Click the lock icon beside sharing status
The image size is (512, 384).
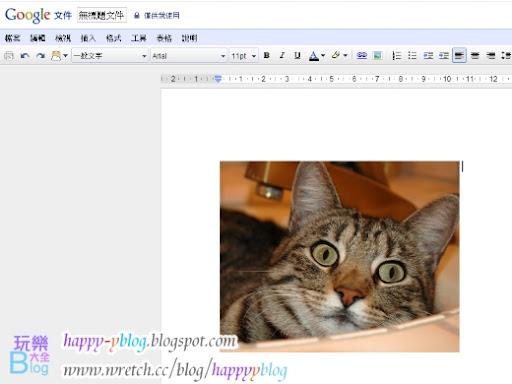pyautogui.click(x=137, y=15)
